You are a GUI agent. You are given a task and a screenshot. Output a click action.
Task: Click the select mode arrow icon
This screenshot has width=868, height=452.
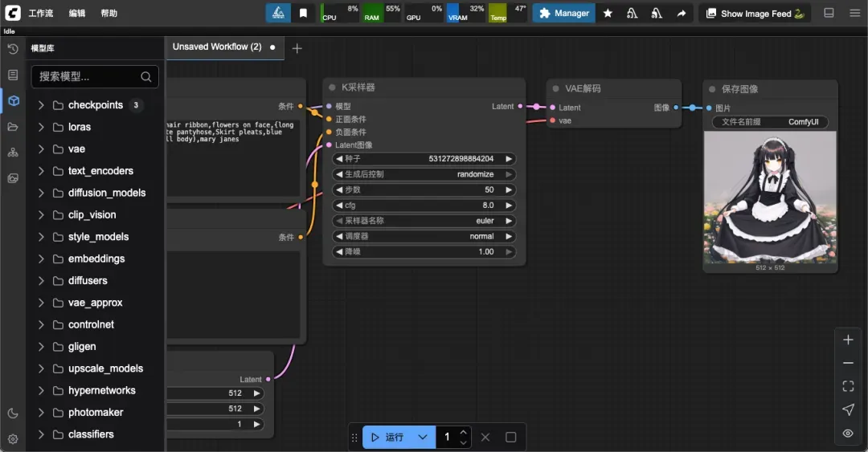click(848, 409)
